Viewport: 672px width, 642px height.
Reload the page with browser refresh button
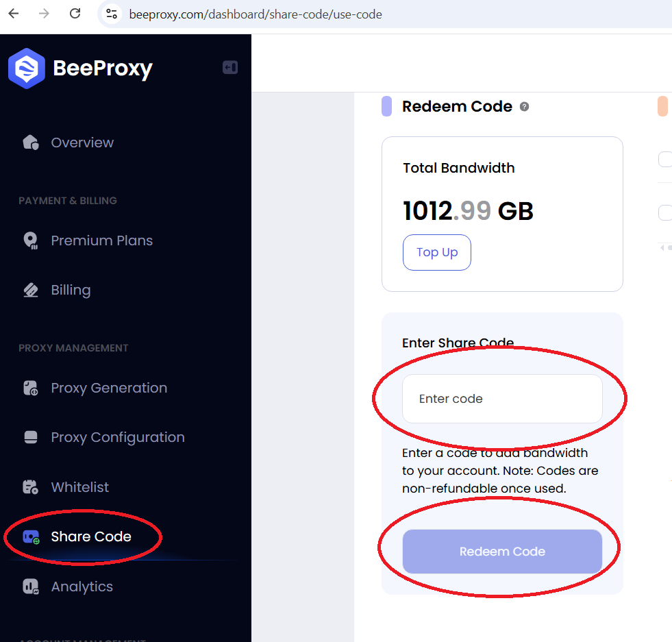pos(75,14)
